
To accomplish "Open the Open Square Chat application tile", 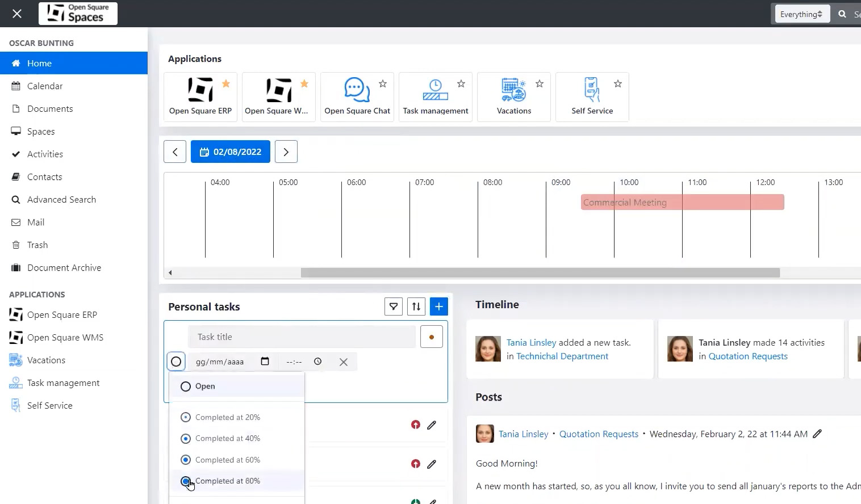I will (x=357, y=97).
